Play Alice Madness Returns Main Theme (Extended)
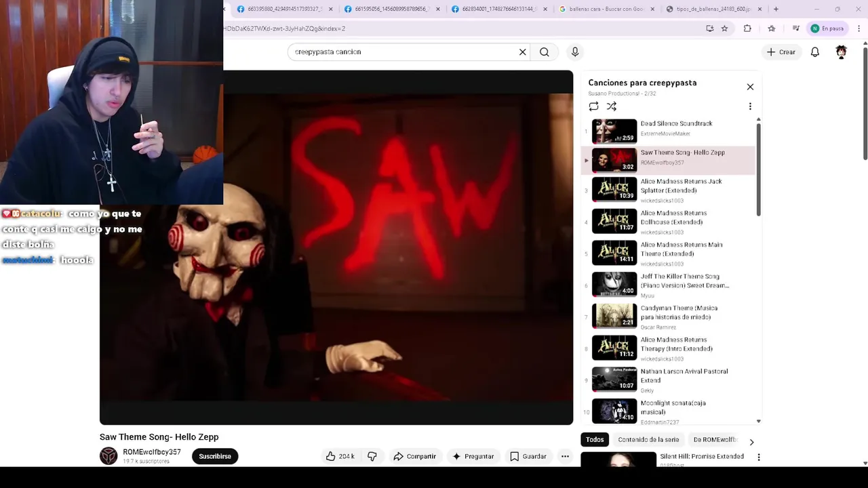This screenshot has width=868, height=488. (669, 253)
